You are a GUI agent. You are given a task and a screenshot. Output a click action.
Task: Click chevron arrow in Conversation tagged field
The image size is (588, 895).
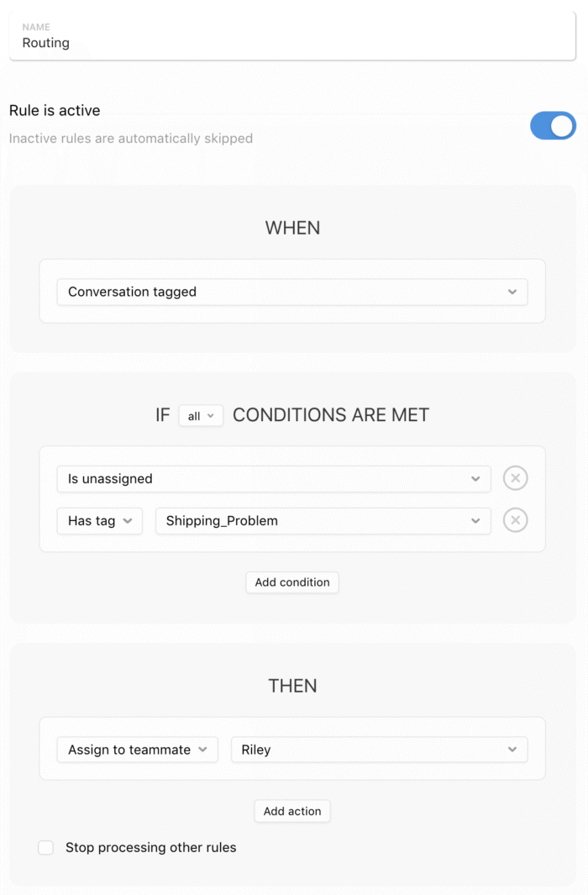[x=512, y=292]
